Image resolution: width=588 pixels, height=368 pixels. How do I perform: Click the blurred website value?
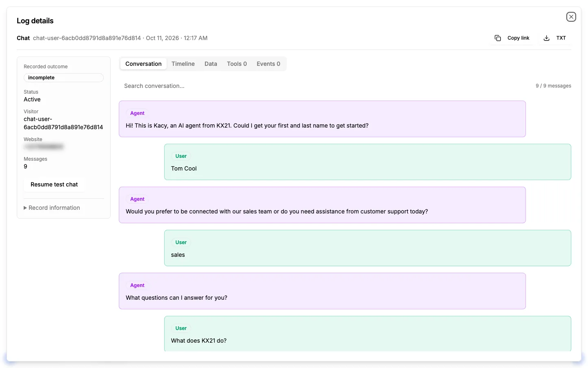pyautogui.click(x=44, y=146)
